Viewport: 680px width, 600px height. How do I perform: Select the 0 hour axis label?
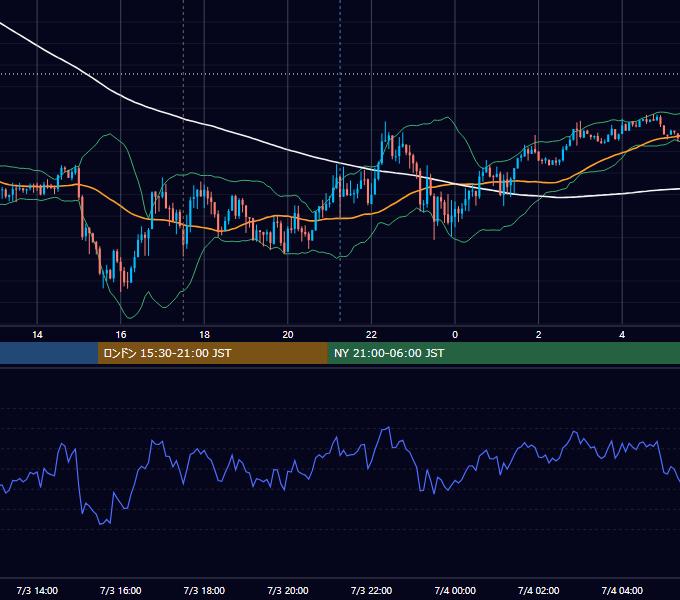pyautogui.click(x=455, y=335)
